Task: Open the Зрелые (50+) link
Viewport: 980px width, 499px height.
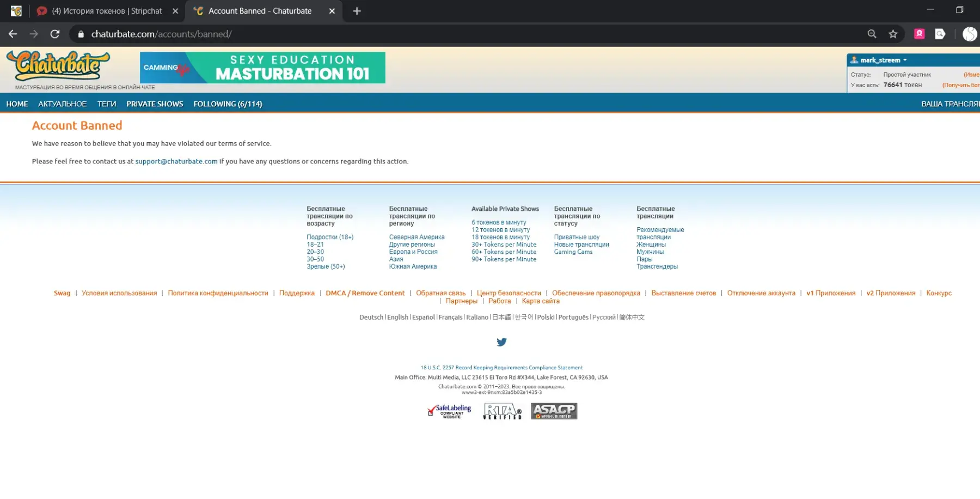Action: click(x=326, y=266)
